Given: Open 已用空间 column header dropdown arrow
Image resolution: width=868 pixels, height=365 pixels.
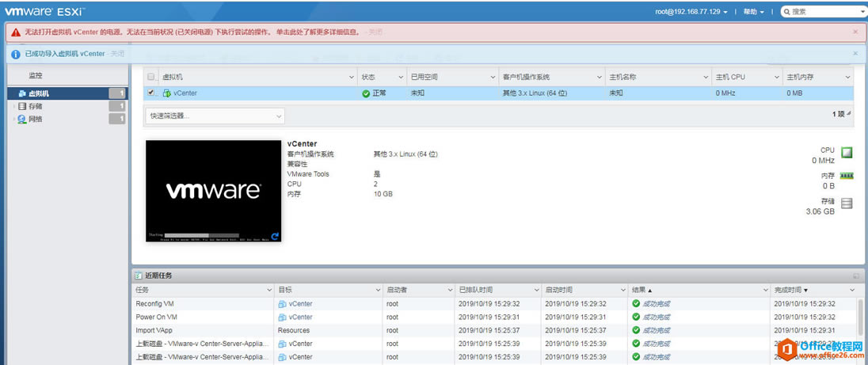Looking at the screenshot, I should tap(493, 78).
